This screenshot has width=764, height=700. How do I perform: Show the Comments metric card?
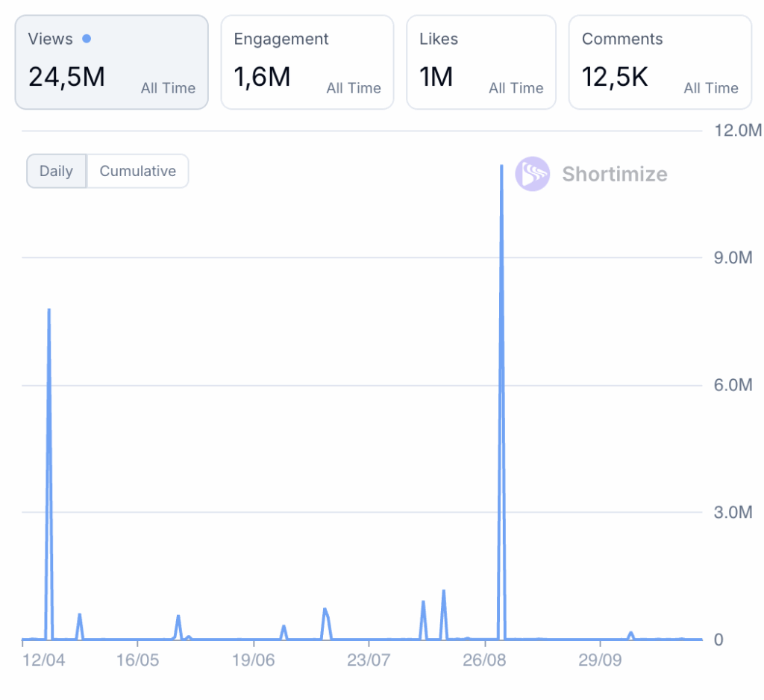click(660, 62)
